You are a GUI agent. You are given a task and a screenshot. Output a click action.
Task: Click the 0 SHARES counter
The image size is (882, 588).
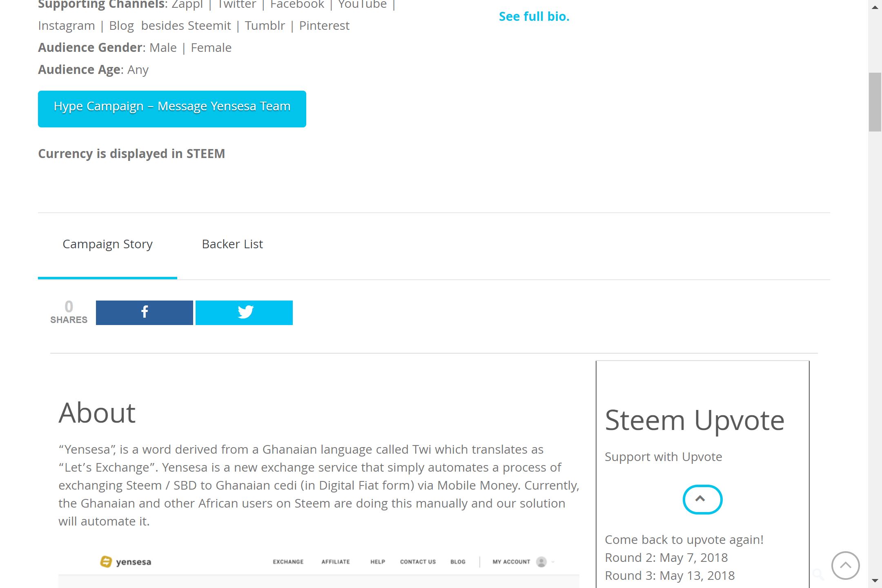click(69, 312)
